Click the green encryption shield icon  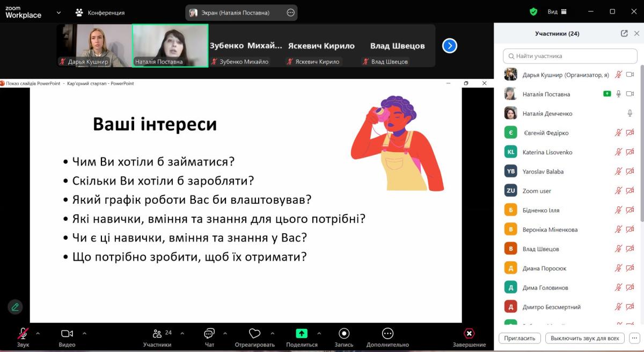(x=533, y=11)
